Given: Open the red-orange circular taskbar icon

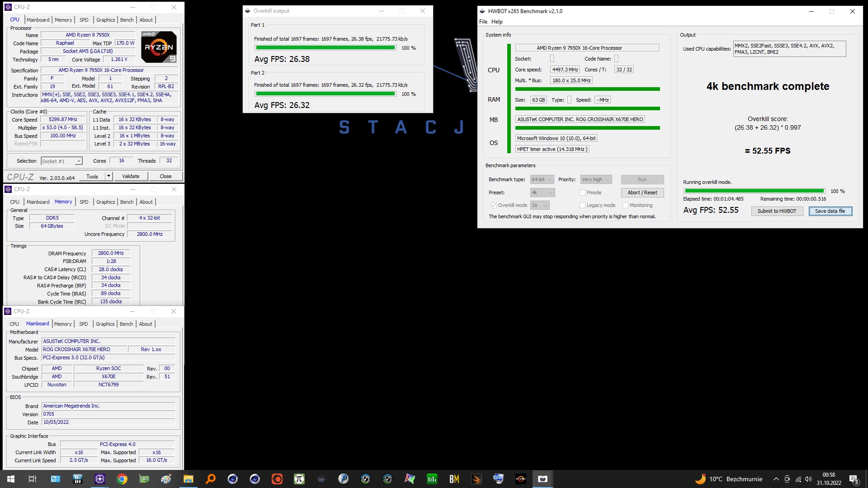Looking at the screenshot, I should coord(277,479).
